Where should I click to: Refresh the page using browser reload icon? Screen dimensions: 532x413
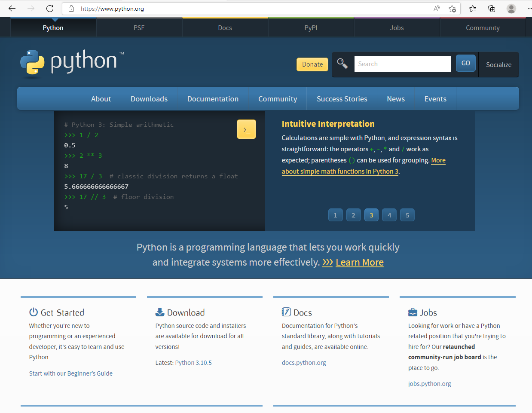50,9
